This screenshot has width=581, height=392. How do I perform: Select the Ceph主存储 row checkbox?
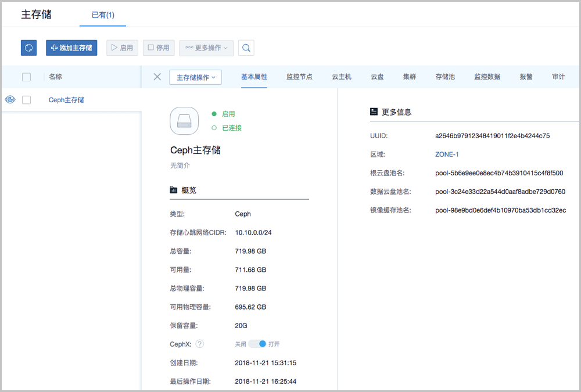click(26, 100)
